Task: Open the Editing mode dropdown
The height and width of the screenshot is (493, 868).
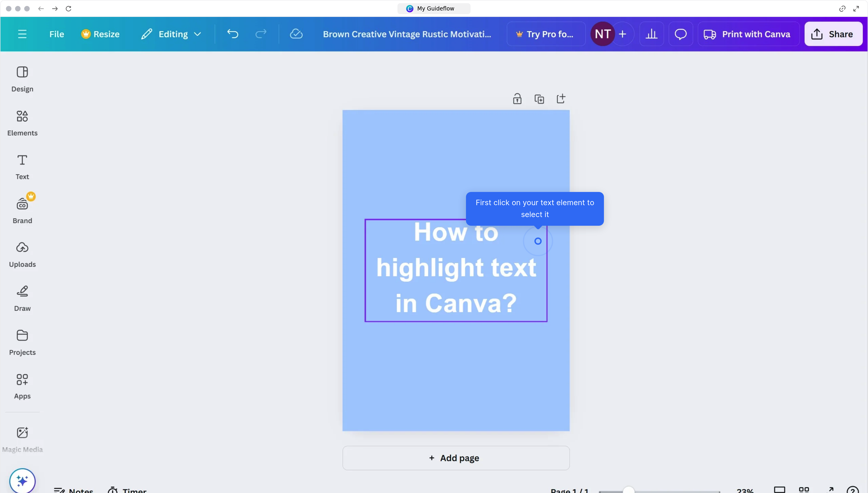Action: tap(171, 34)
